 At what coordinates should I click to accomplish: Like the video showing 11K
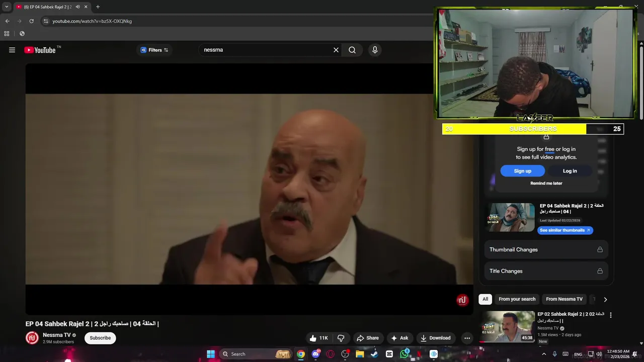tap(318, 338)
